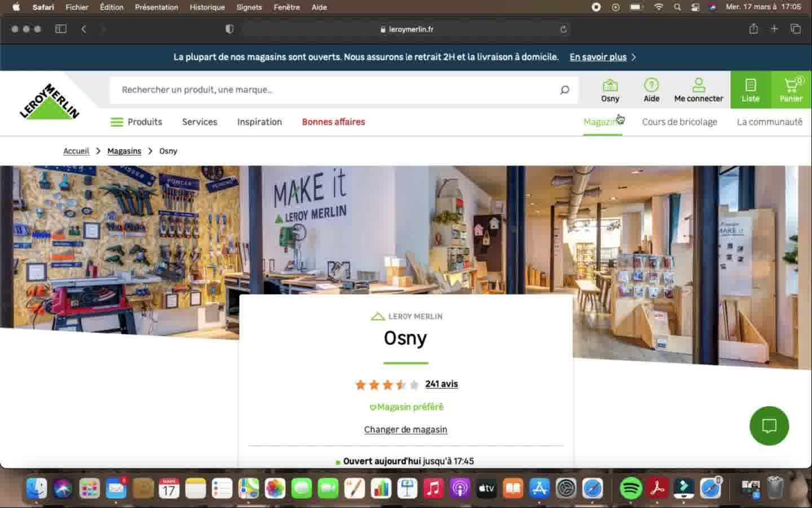Click the leroymerlin.fr address bar

[x=406, y=29]
